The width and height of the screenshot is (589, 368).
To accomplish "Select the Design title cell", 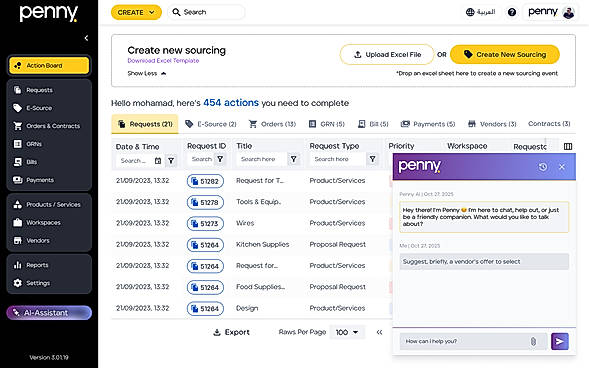I will [247, 308].
